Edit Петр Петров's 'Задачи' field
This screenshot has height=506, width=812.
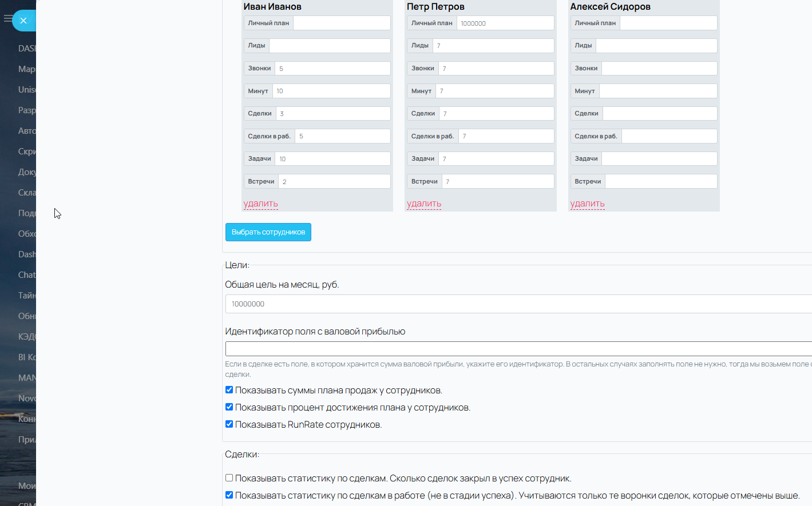pyautogui.click(x=496, y=158)
